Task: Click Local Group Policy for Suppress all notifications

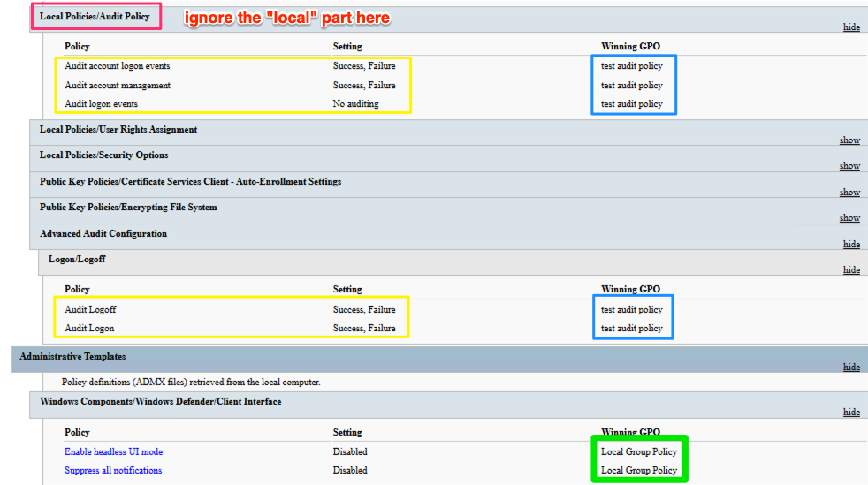Action: [x=639, y=471]
